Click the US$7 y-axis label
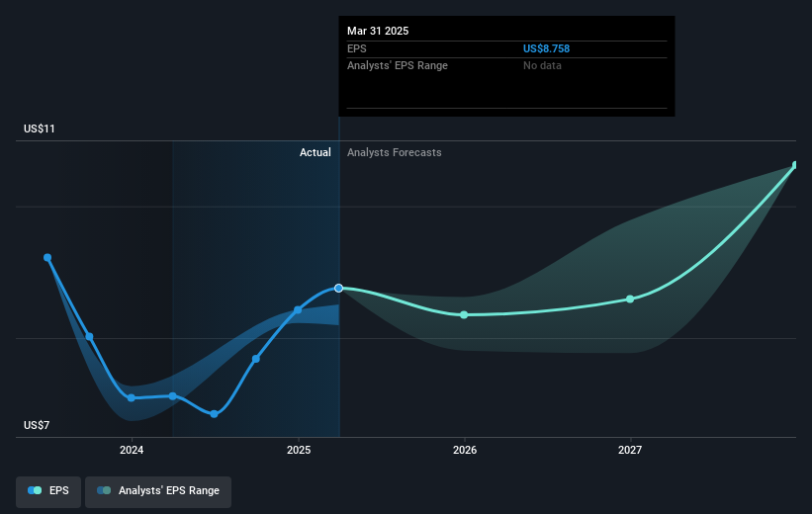812x514 pixels. pos(37,425)
